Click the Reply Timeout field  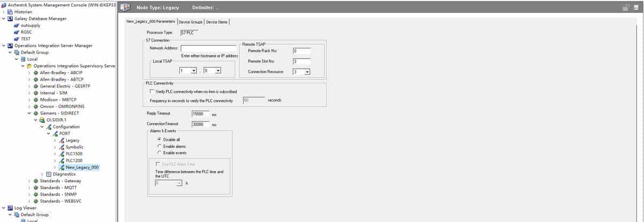tap(200, 114)
